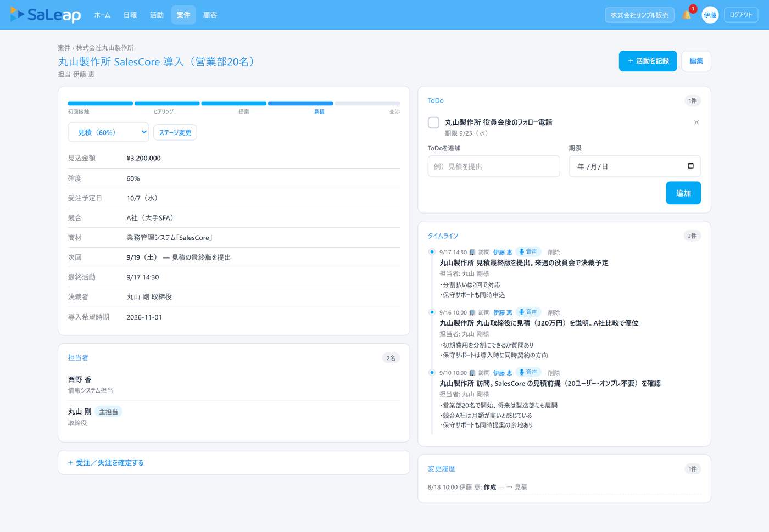Click the 音声 badge on 9/10 entry

[528, 372]
